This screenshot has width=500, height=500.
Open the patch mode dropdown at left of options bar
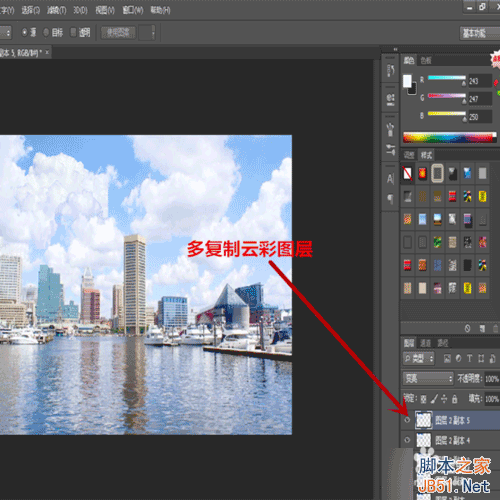pos(6,33)
